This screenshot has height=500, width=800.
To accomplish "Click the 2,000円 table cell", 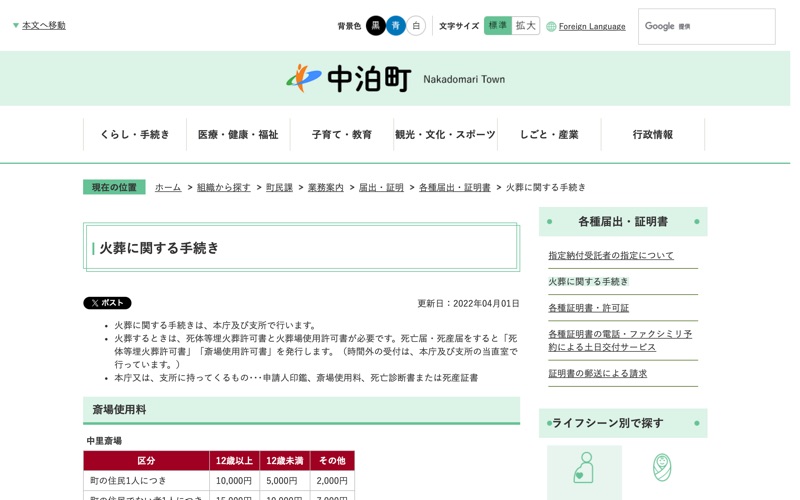I will point(332,481).
